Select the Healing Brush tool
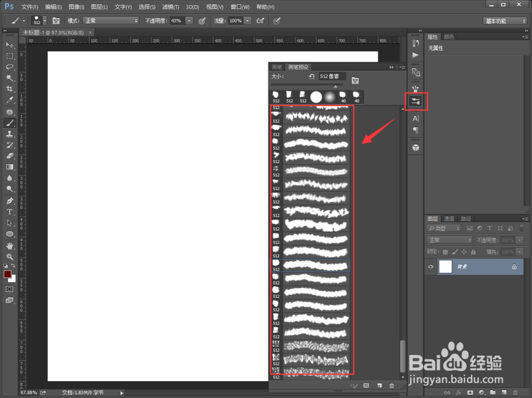This screenshot has width=532, height=398. (x=10, y=112)
